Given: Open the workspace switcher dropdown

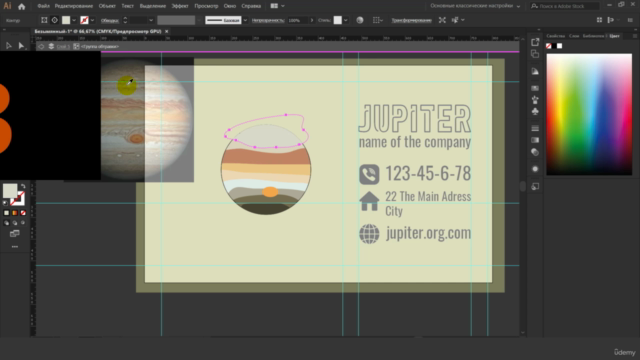Looking at the screenshot, I should coord(475,6).
